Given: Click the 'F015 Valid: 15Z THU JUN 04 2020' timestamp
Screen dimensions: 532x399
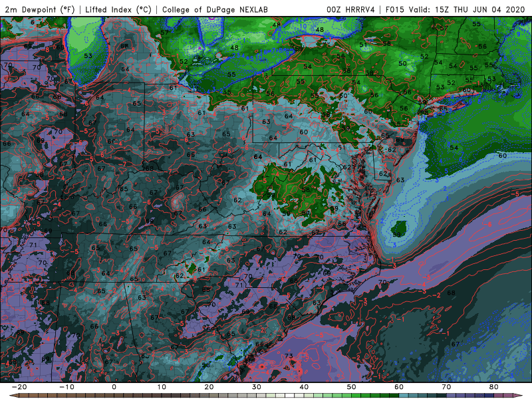Looking at the screenshot, I should (x=455, y=9).
